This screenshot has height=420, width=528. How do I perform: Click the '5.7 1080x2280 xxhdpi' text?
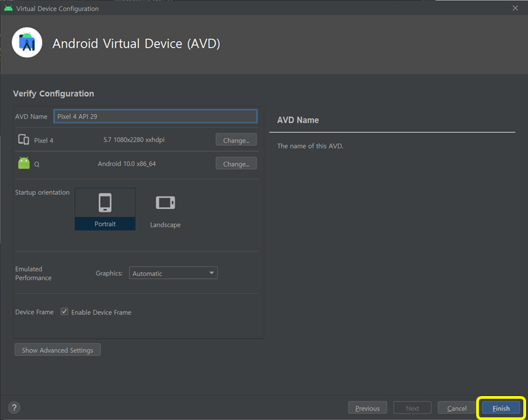coord(134,139)
